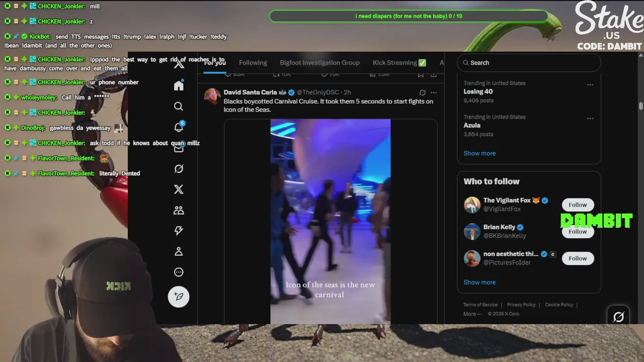Click the page's vertical scrollbar thumb
This screenshot has width=644, height=362.
641,106
